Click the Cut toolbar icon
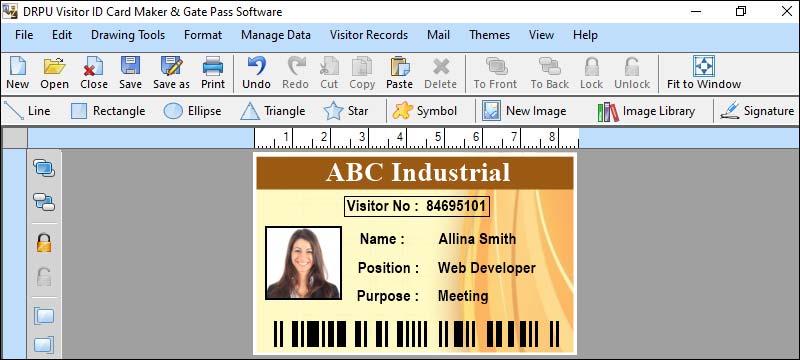 click(x=329, y=73)
